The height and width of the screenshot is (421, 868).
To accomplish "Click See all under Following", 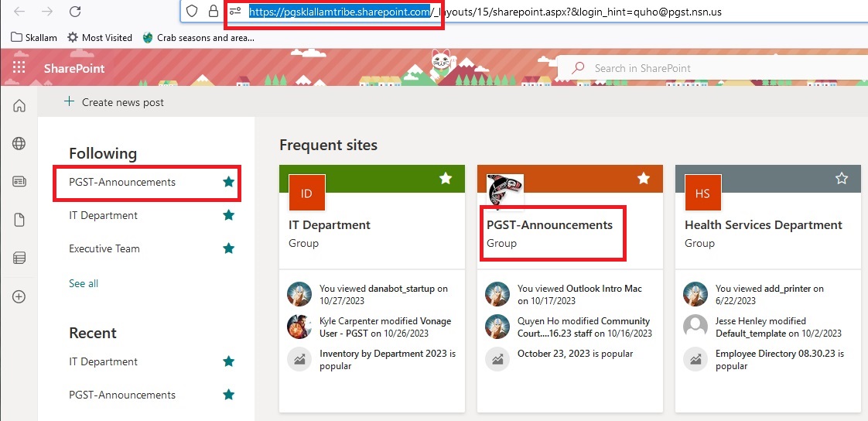I will (x=84, y=283).
